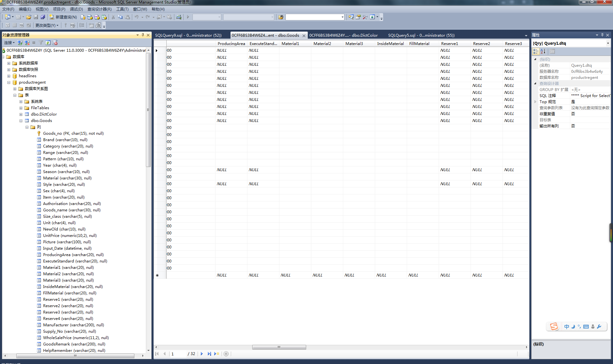Open the 工具(T) menu
This screenshot has height=364, width=613.
pyautogui.click(x=122, y=9)
